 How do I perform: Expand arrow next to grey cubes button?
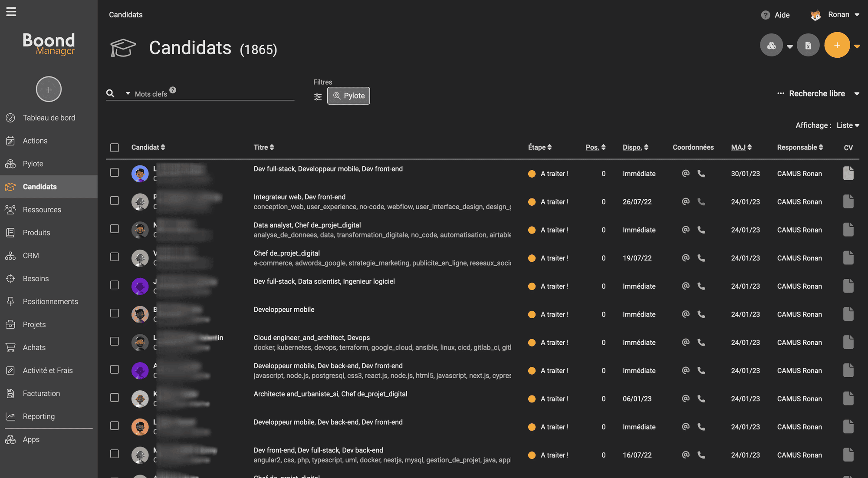(x=790, y=46)
